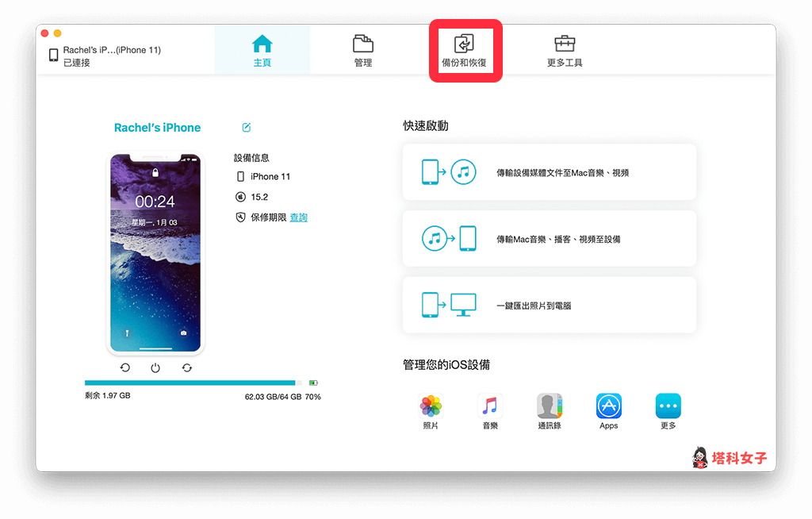This screenshot has height=519, width=812.
Task: Click the 已連接 connection status
Action: point(77,63)
